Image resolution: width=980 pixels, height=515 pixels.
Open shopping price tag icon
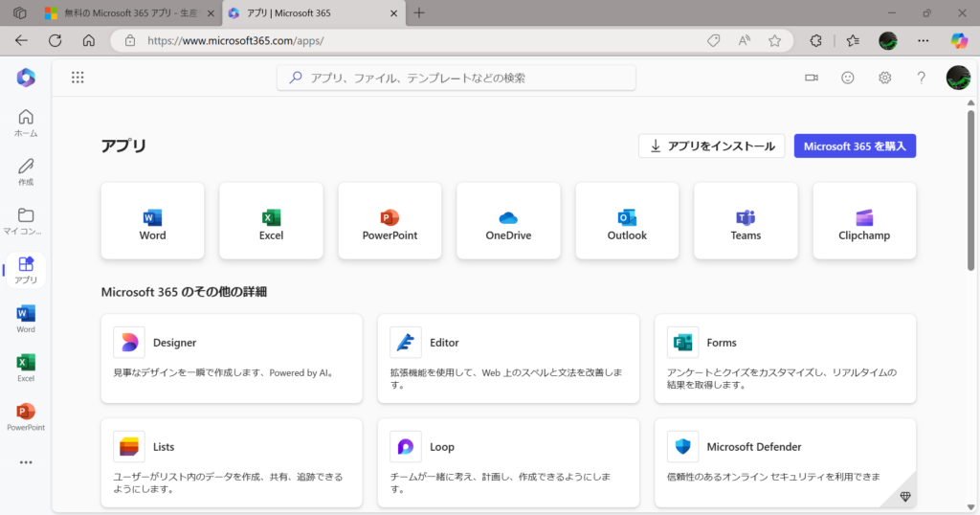point(713,40)
